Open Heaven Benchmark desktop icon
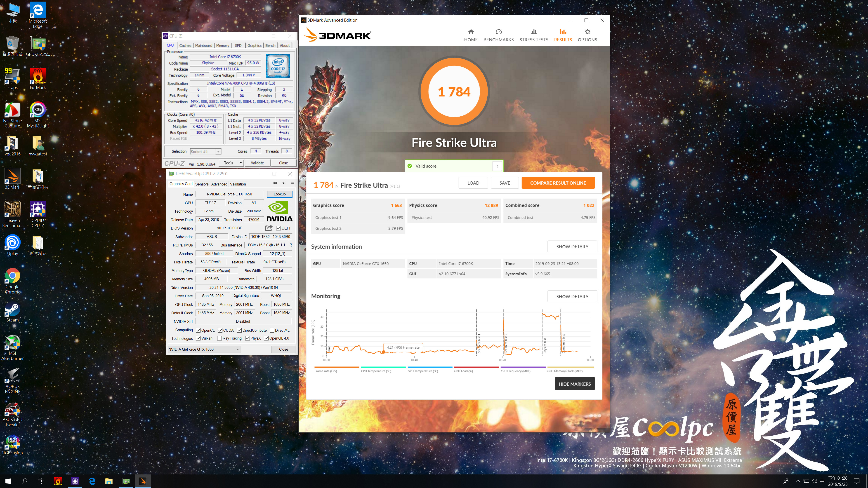Viewport: 868px width, 488px height. click(x=12, y=215)
